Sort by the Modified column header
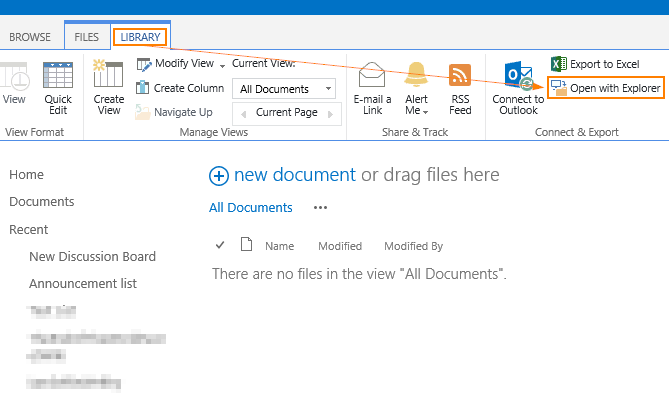The height and width of the screenshot is (397, 669). coord(340,246)
